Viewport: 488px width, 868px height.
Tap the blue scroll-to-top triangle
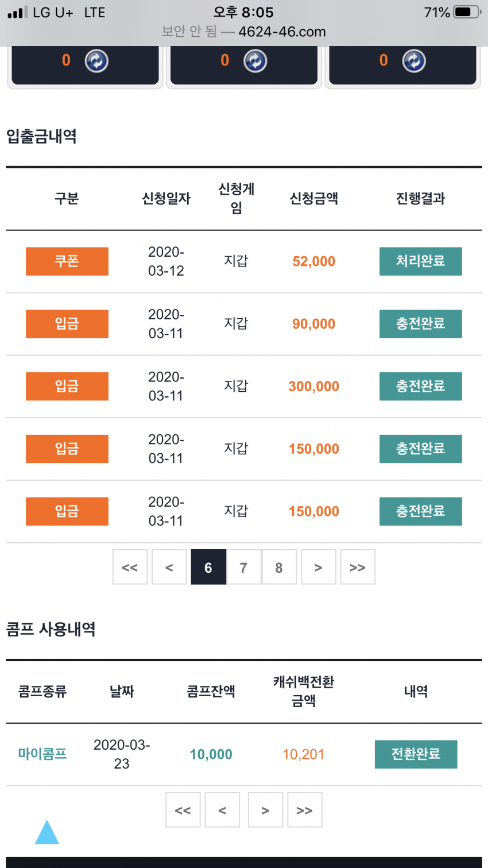[47, 831]
